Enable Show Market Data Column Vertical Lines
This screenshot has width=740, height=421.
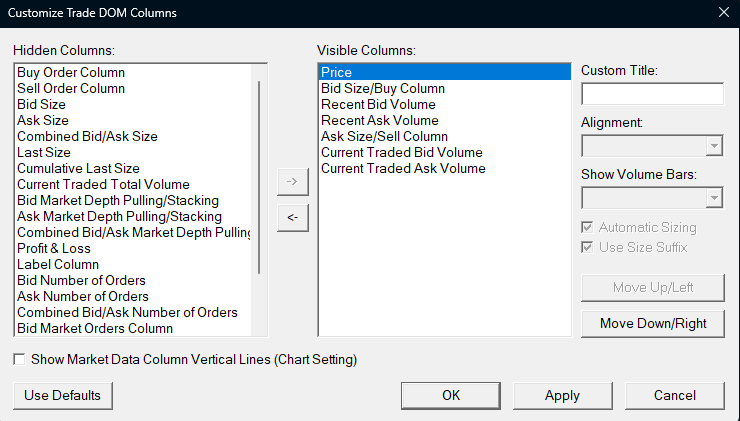click(20, 359)
